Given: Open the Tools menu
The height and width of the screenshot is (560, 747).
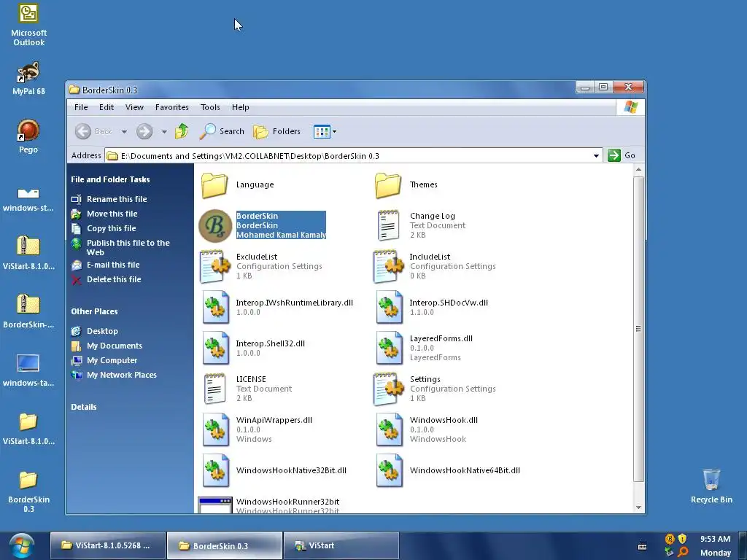Looking at the screenshot, I should point(210,107).
